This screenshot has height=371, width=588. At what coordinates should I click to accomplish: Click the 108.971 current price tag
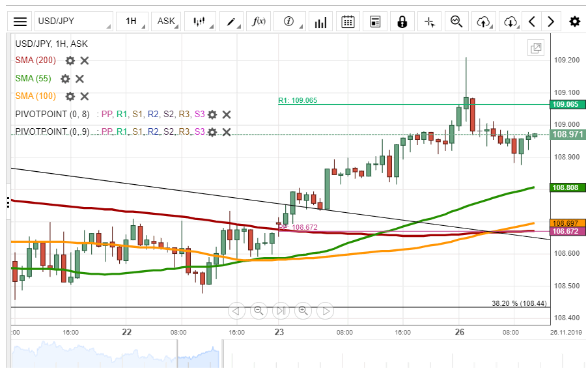pyautogui.click(x=567, y=134)
